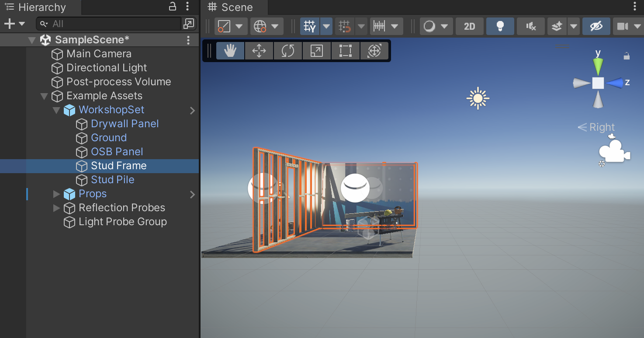Toggle scene lighting bulb button
Image resolution: width=644 pixels, height=338 pixels.
[500, 26]
